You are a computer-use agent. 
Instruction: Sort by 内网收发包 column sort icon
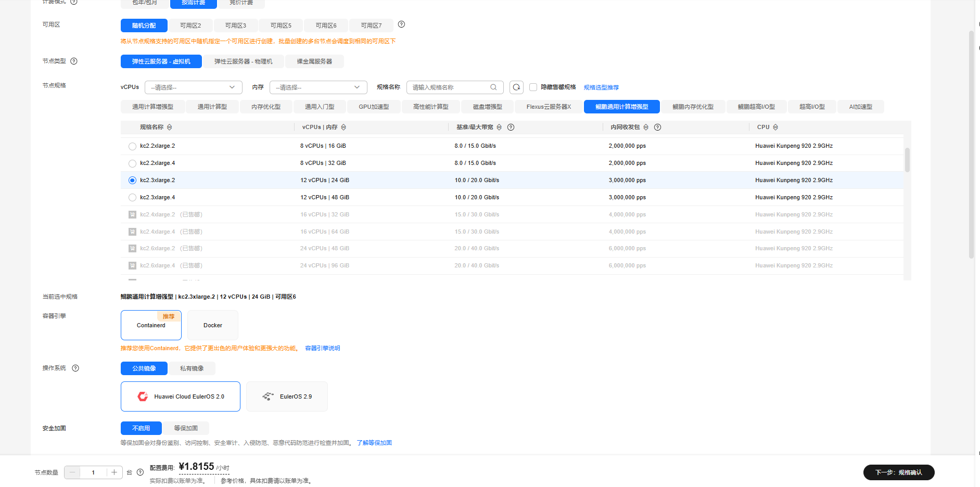coord(646,127)
